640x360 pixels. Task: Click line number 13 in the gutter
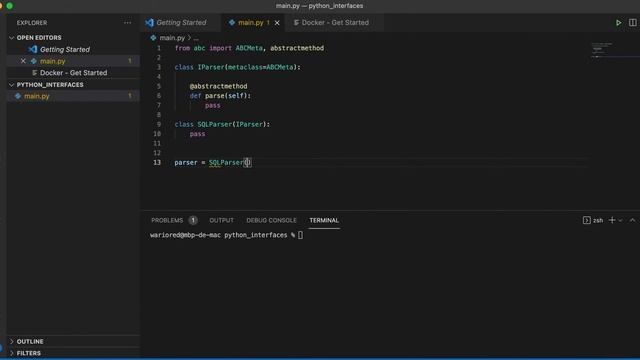point(157,162)
